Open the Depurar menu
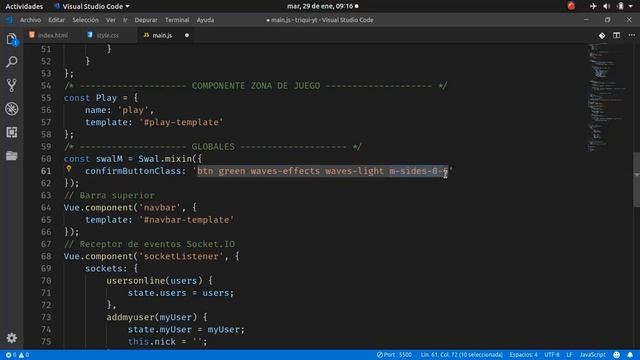The width and height of the screenshot is (640, 360). (146, 20)
